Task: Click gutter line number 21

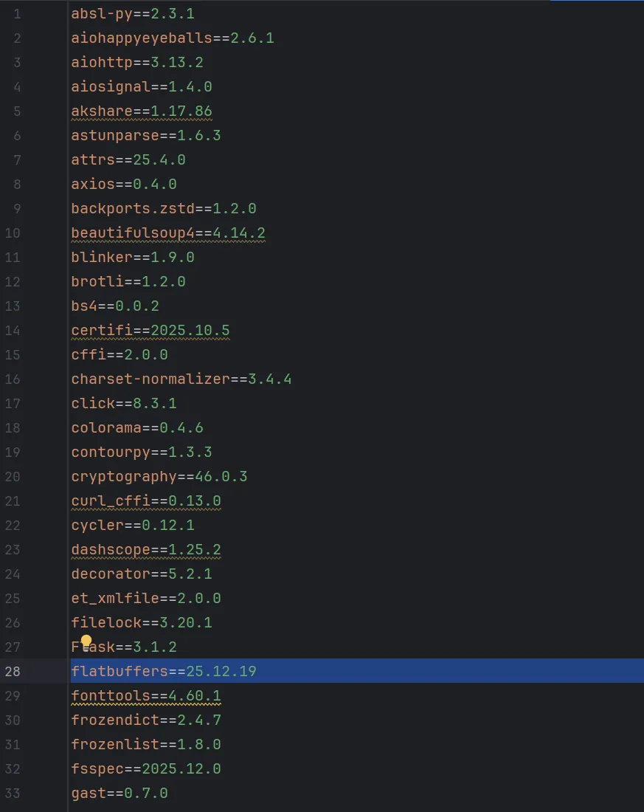Action: pyautogui.click(x=13, y=500)
